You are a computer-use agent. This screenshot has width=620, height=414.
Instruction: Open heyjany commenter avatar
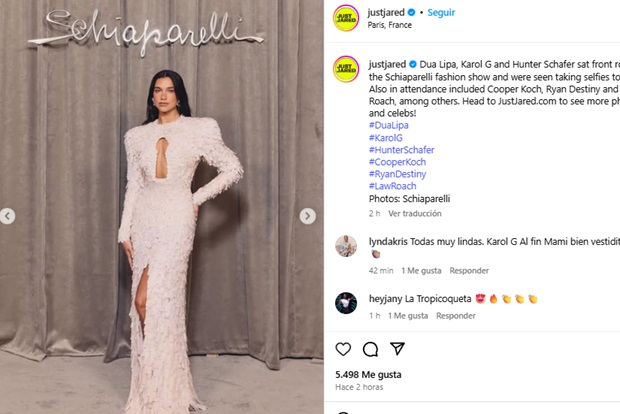(x=346, y=303)
